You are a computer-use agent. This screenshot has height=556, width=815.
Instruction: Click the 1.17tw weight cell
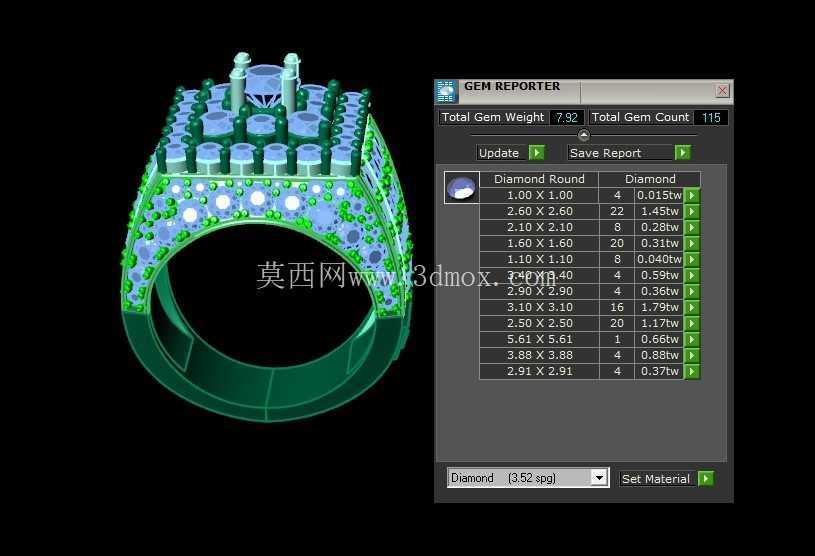(x=659, y=323)
